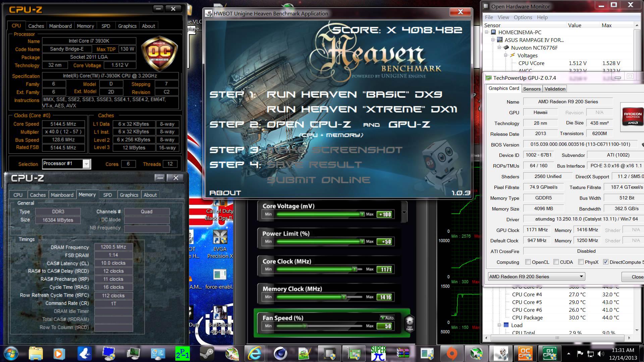
Task: Click the Radeon Graphics AMD logo in GPU-Z
Action: 632,116
